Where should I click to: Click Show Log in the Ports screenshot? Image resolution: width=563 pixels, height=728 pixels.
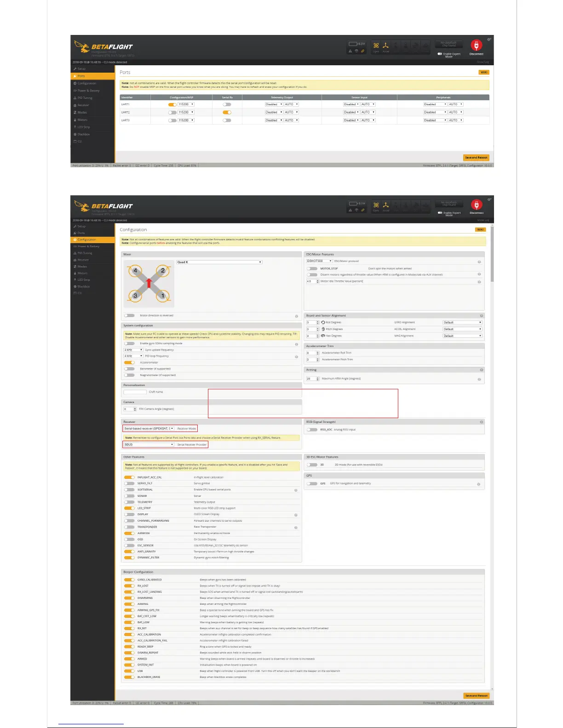[483, 62]
